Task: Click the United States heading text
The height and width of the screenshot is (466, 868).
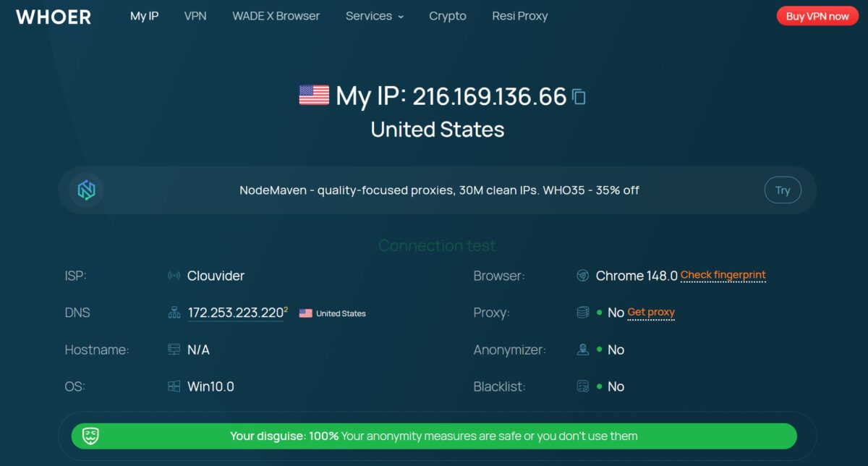Action: pyautogui.click(x=438, y=130)
